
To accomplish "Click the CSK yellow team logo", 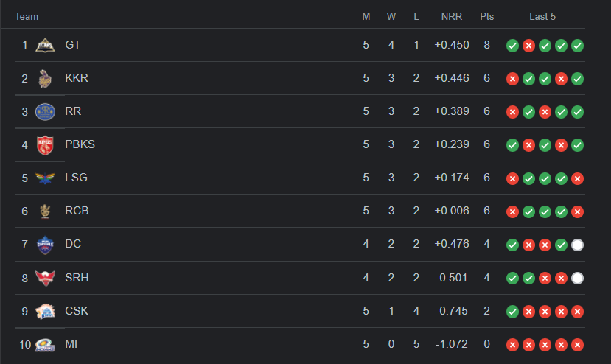I will pyautogui.click(x=46, y=311).
